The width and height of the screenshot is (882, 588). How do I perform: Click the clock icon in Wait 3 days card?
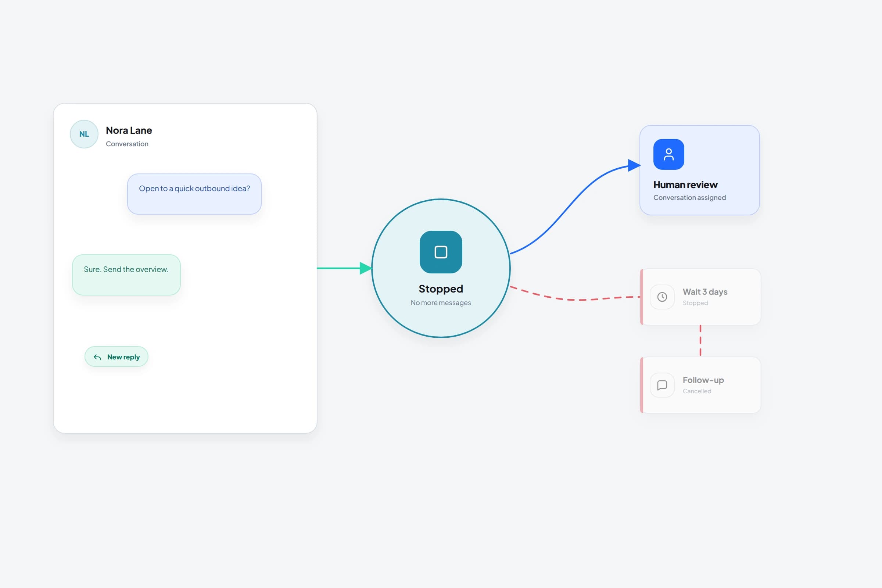pos(662,297)
